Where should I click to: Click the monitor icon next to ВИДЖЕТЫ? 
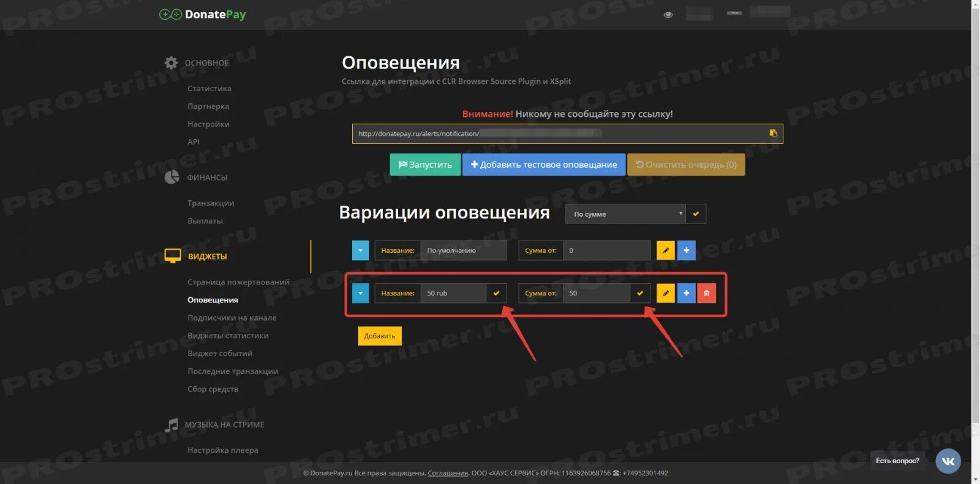173,256
